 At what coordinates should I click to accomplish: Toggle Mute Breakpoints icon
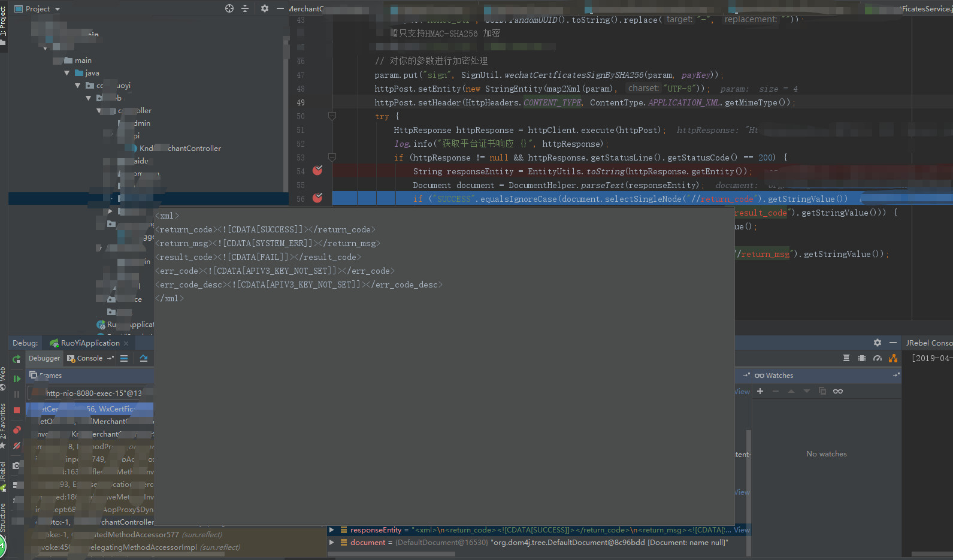(17, 446)
